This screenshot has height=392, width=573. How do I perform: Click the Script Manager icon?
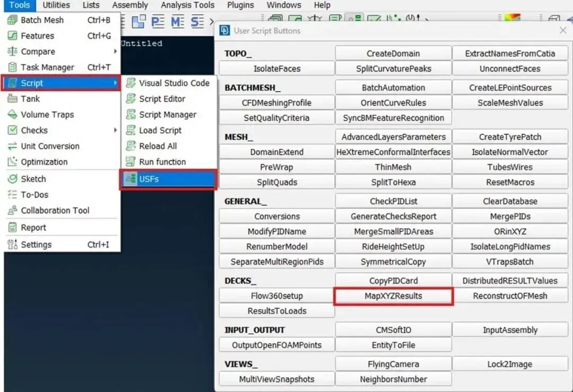pos(131,115)
